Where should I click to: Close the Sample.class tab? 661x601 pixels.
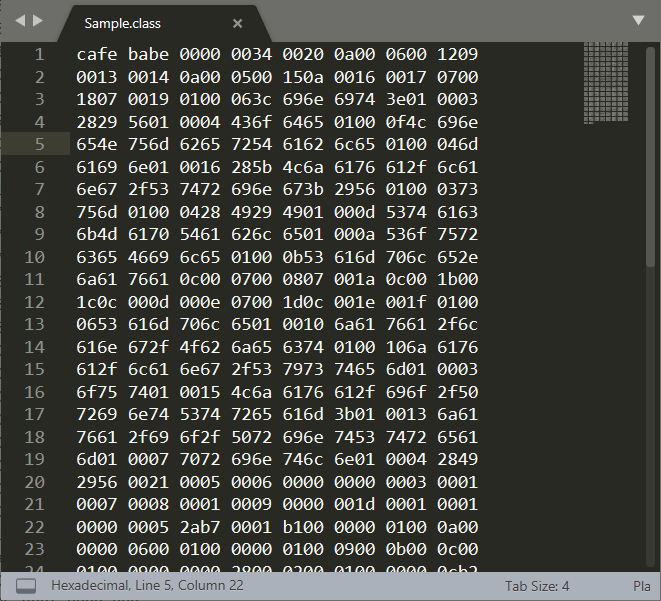(237, 23)
